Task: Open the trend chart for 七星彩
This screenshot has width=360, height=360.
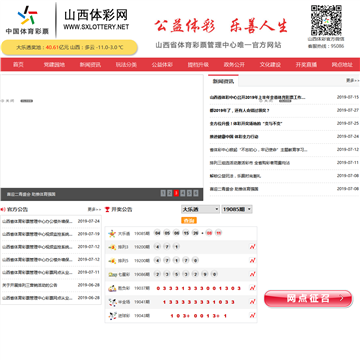Action: [x=252, y=274]
